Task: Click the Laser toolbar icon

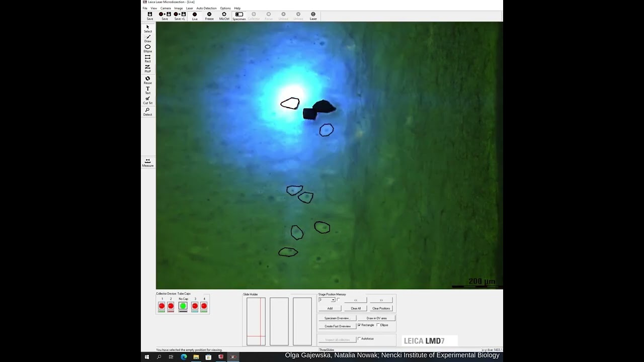Action: (313, 16)
